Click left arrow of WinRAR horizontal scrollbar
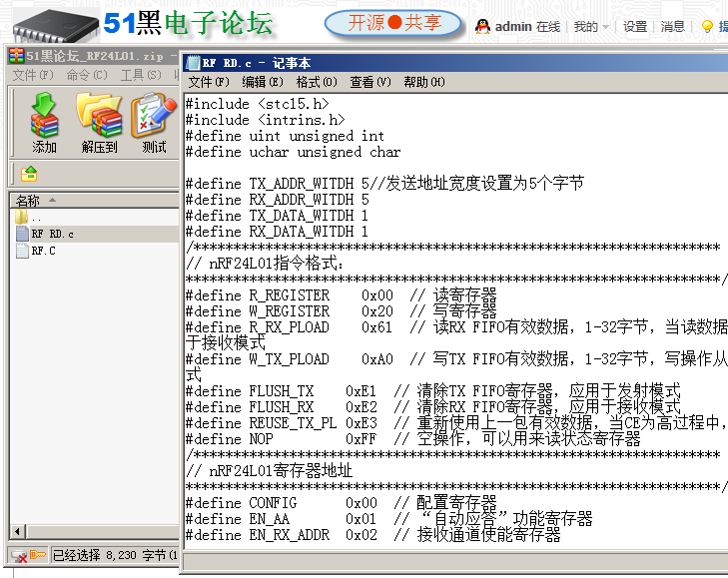728x578 pixels. click(18, 531)
